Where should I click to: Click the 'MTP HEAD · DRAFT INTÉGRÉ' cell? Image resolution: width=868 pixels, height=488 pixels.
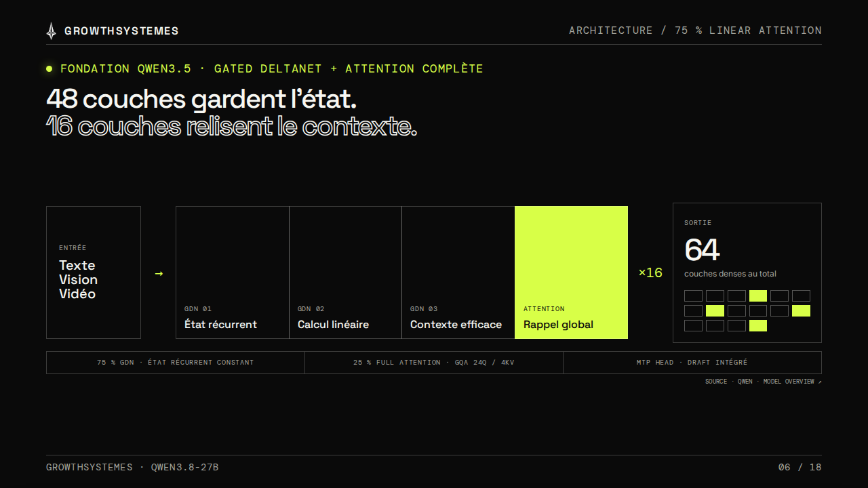pyautogui.click(x=692, y=363)
